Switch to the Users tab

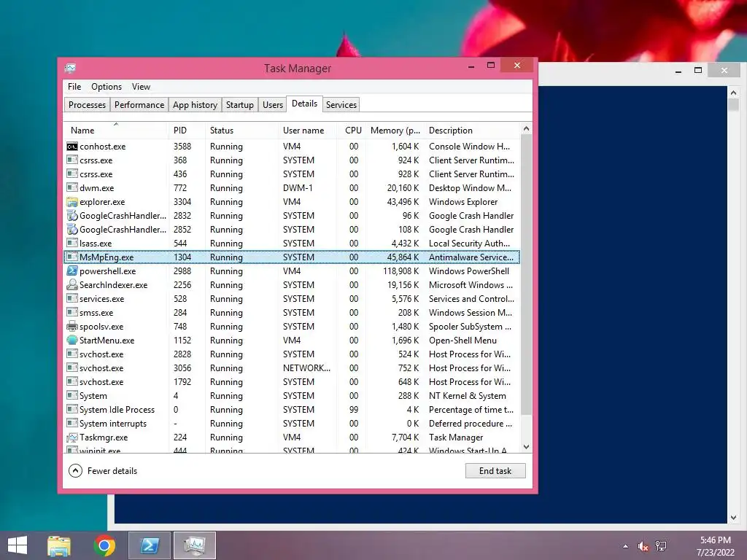pyautogui.click(x=273, y=105)
